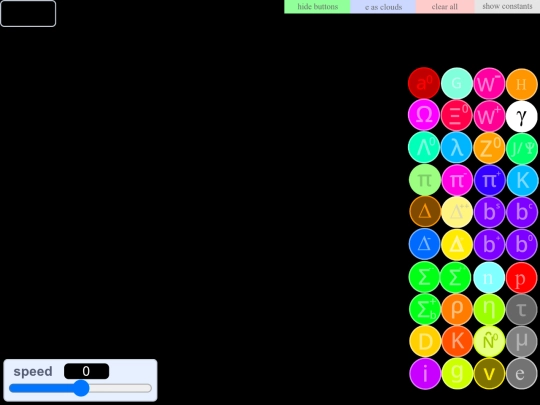This screenshot has width=540, height=405.
Task: Spawn the N⁰ particle from pale green button
Action: (490, 341)
